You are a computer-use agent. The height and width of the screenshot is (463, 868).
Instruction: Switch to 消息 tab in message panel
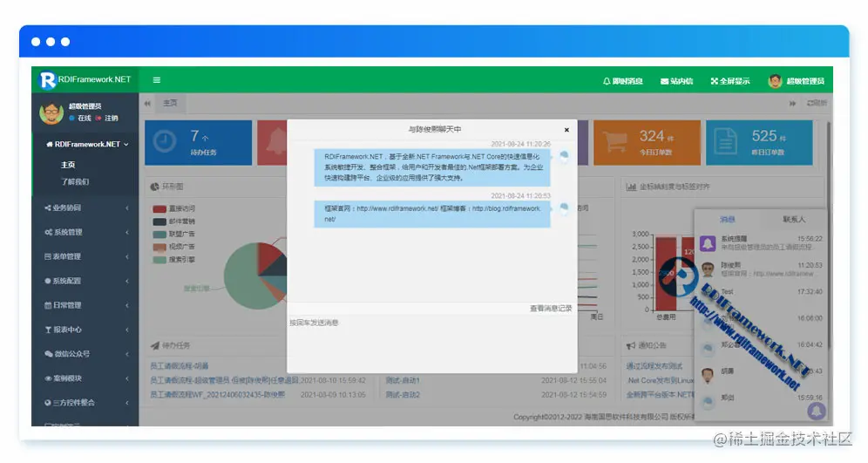727,220
